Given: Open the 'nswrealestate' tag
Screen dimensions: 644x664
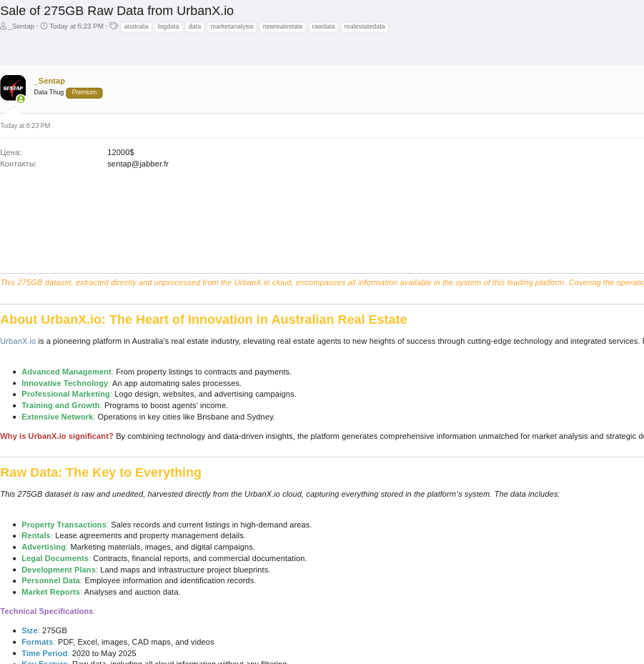Looking at the screenshot, I should 282,26.
